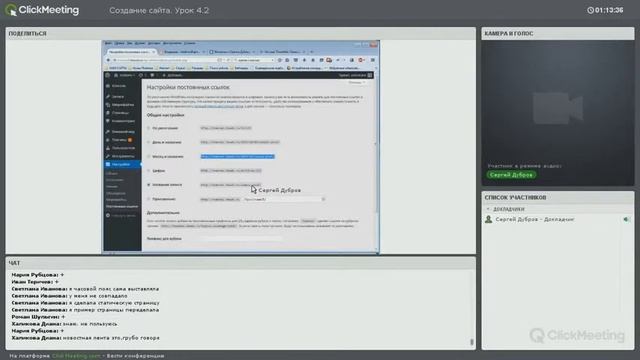Click webinar title Создание сайта. Урок 4.2
The height and width of the screenshot is (360, 640).
coord(159,11)
